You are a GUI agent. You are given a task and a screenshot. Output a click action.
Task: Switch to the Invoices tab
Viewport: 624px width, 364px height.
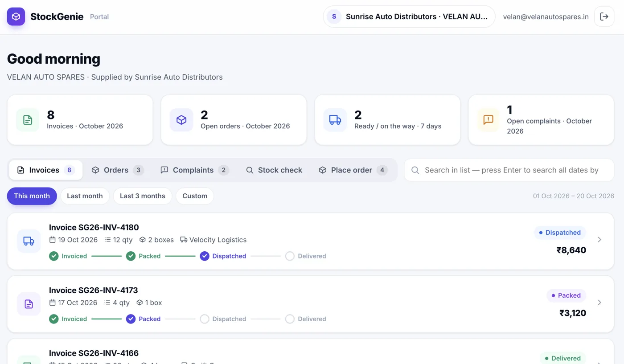45,170
